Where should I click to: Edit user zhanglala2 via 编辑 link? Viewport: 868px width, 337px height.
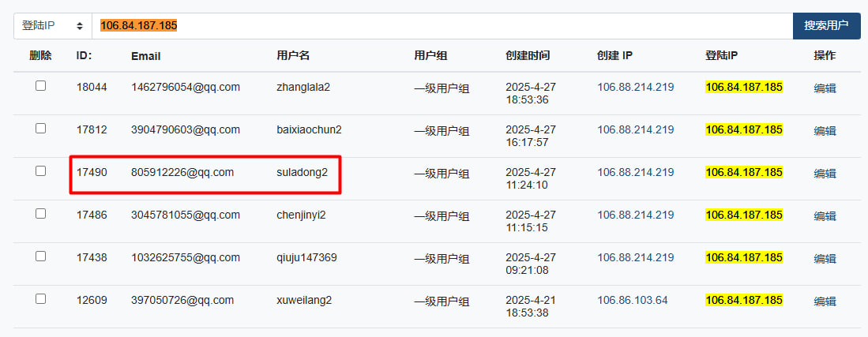[x=825, y=88]
